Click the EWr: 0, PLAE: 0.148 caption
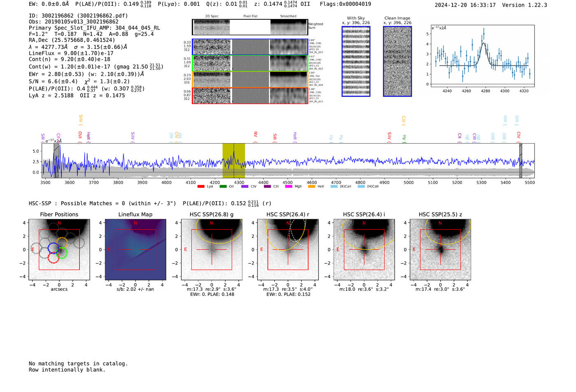The height and width of the screenshot is (392, 576). [x=212, y=295]
